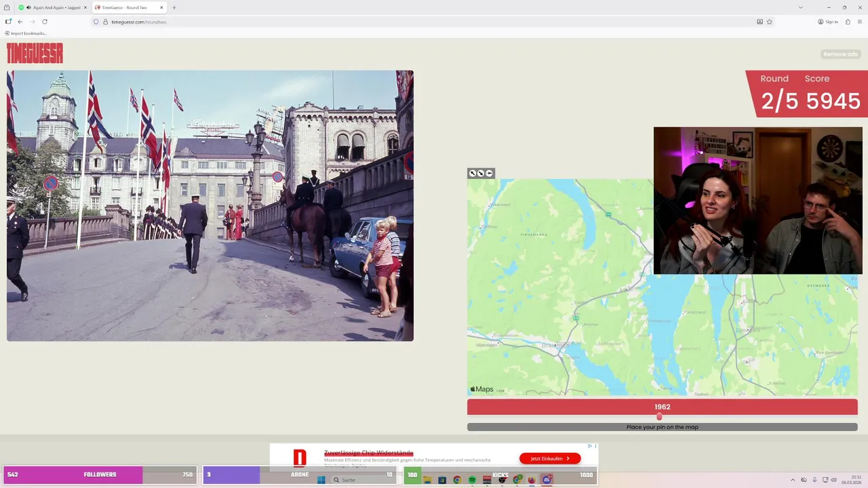868x488 pixels.
Task: Open the Firefox View icon in tab bar
Action: (x=8, y=7)
